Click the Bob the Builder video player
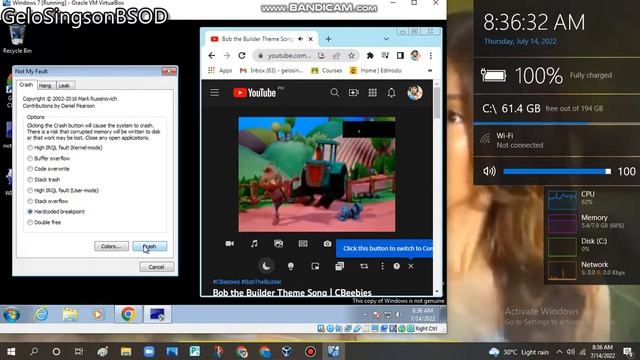This screenshot has width=640, height=360. pos(317,174)
